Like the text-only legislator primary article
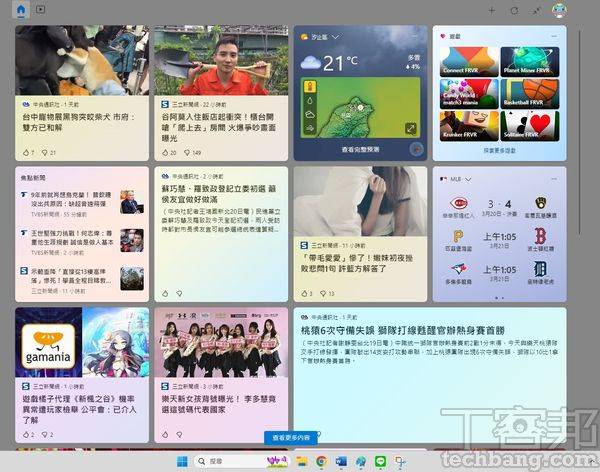Screen dimensions: 600x472 [165, 293]
